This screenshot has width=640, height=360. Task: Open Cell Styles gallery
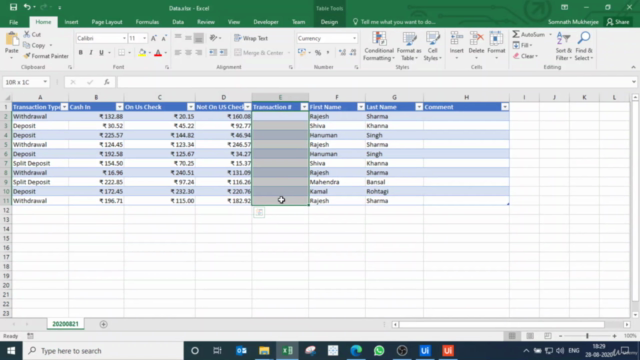pos(433,46)
